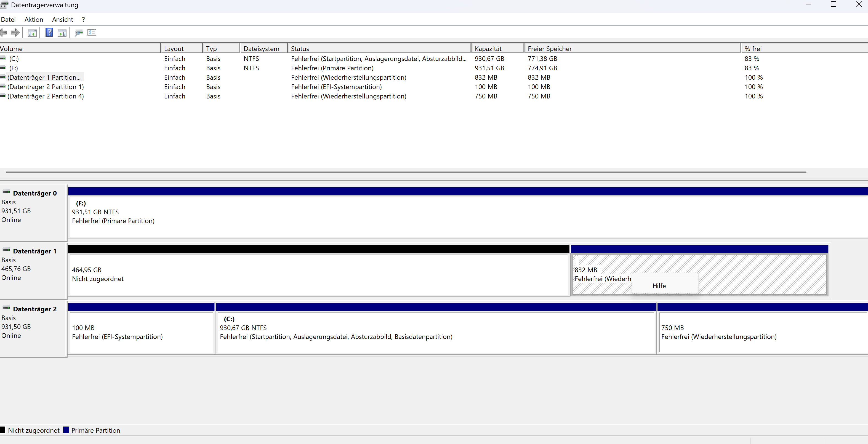The image size is (868, 444).
Task: Open the Ansicht menu
Action: (62, 20)
